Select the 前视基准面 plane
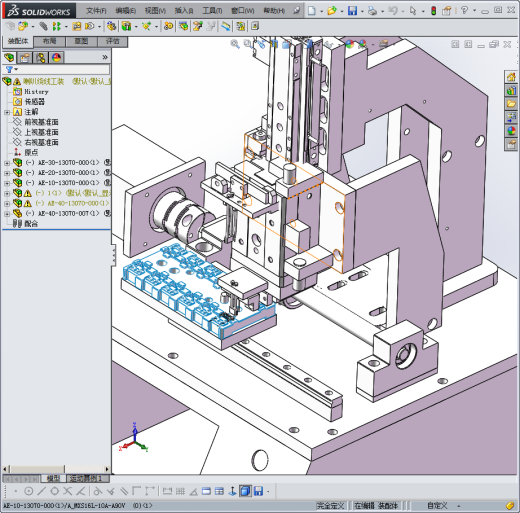This screenshot has height=513, width=520. pos(41,122)
